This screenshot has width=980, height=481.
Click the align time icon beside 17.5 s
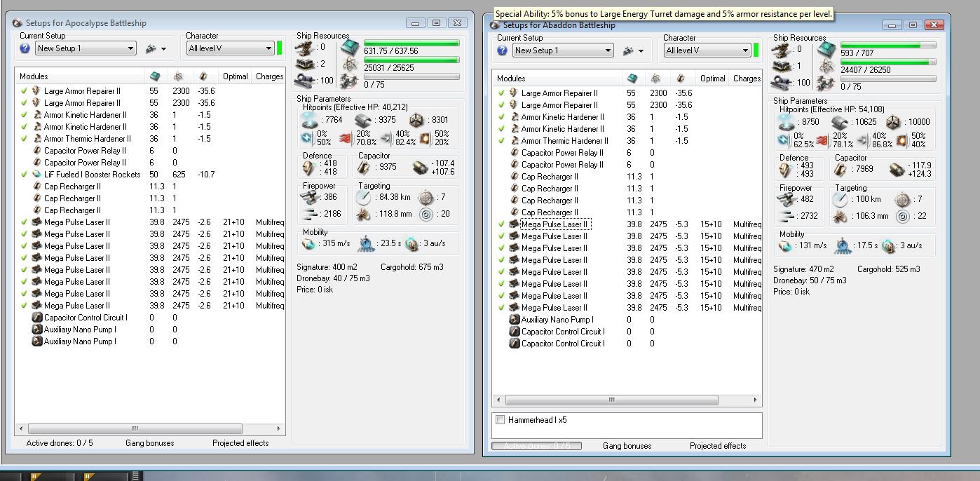pos(842,245)
